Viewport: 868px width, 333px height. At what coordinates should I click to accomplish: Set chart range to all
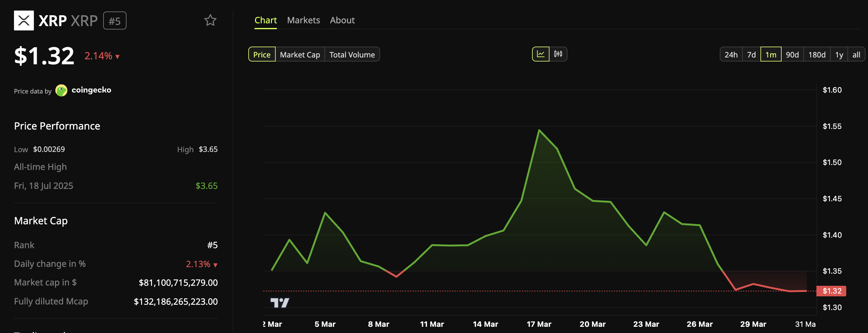(x=856, y=54)
